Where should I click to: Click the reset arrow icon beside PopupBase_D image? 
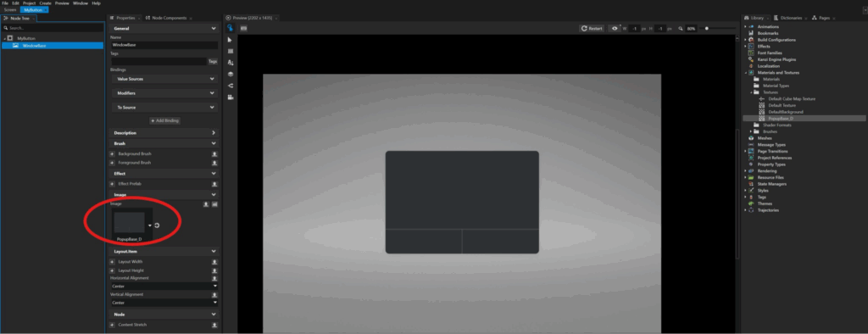157,225
